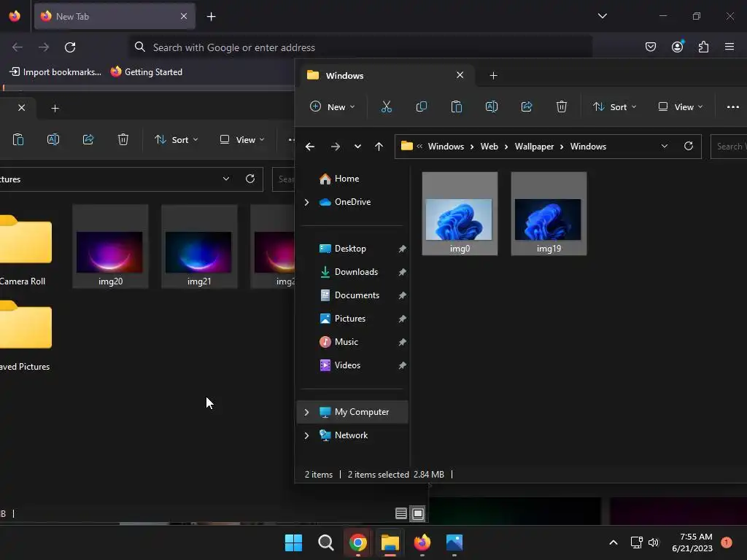Open Sort dropdown in Pictures explorer window
This screenshot has width=747, height=560.
pyautogui.click(x=177, y=139)
